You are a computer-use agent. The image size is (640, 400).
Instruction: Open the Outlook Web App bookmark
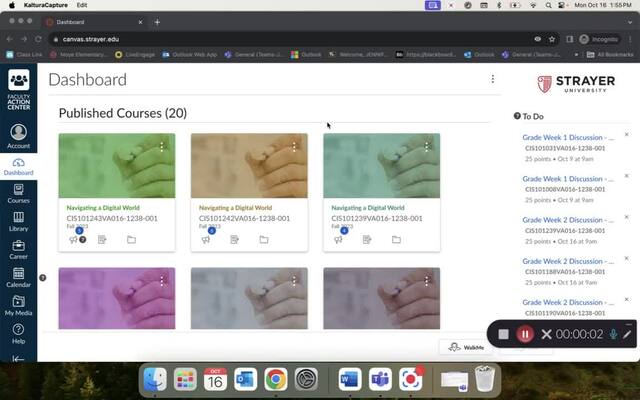(x=190, y=54)
